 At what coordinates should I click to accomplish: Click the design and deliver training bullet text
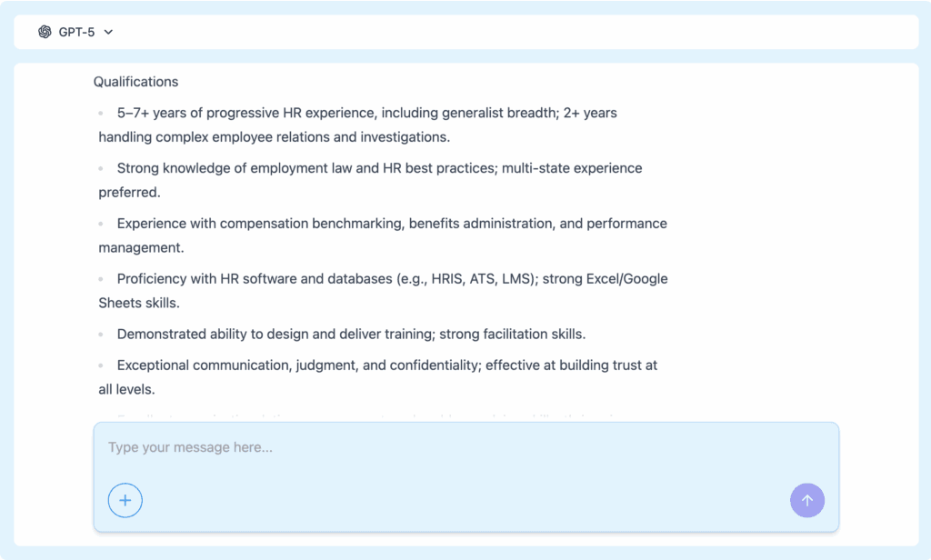pyautogui.click(x=351, y=335)
